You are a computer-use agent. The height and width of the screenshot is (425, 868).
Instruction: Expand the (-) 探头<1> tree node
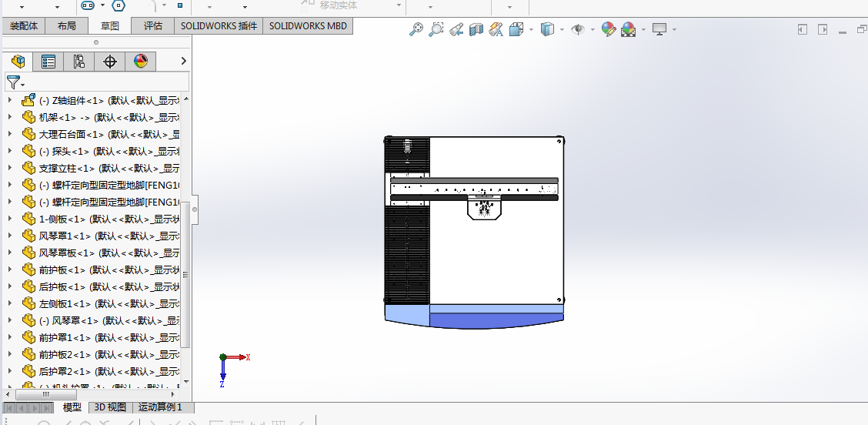coord(10,151)
